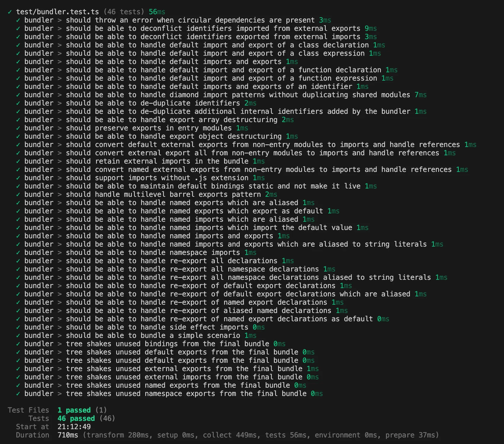Select 'de-duplicate identifiers 2ms' test line
This screenshot has width=504, height=444.
point(136,103)
